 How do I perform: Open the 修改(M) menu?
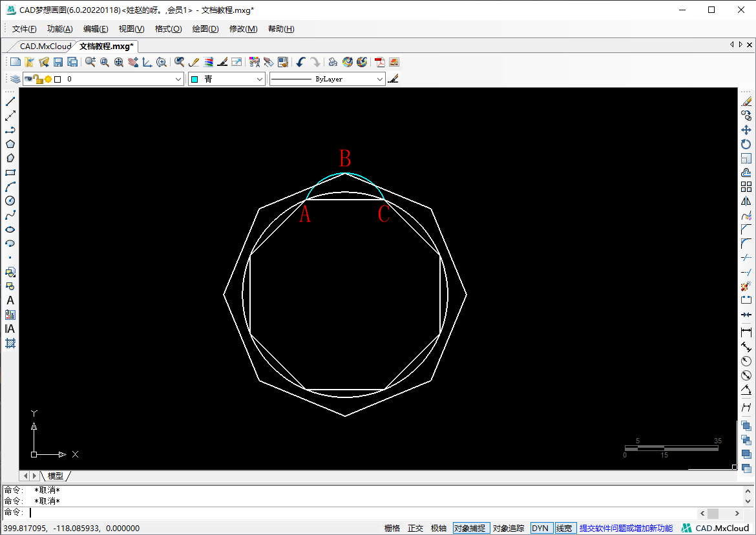click(x=244, y=29)
